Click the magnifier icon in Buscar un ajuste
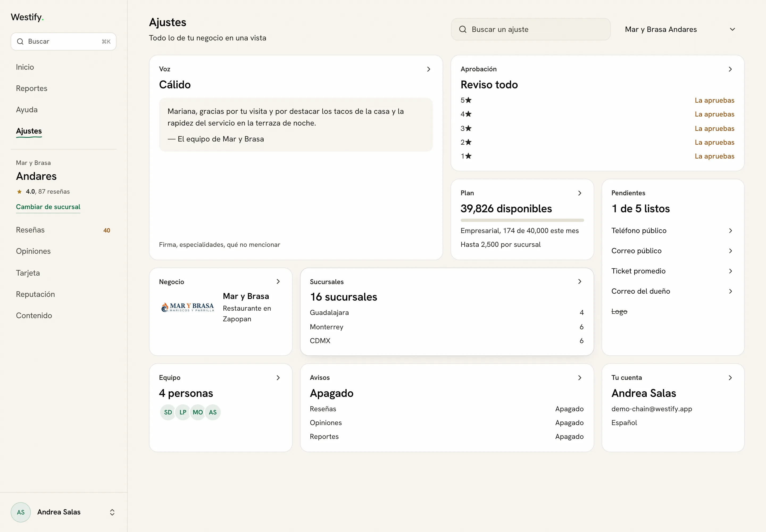The width and height of the screenshot is (766, 532). [x=463, y=29]
